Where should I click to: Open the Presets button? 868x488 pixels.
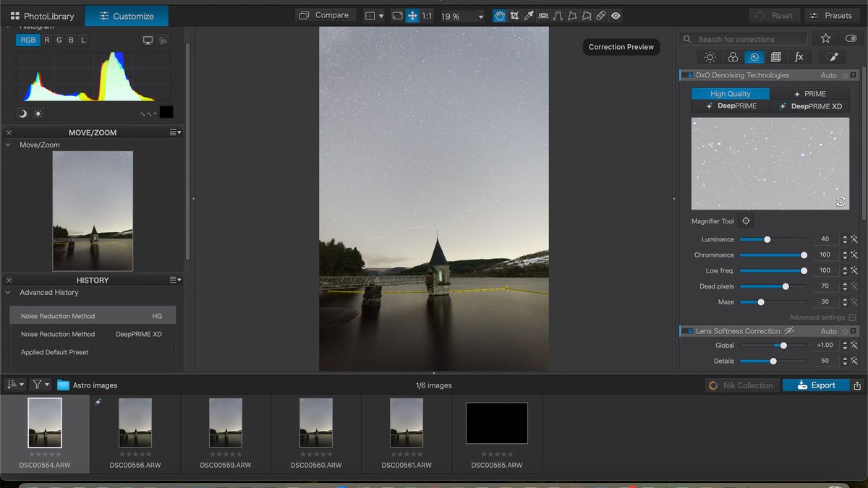point(833,15)
